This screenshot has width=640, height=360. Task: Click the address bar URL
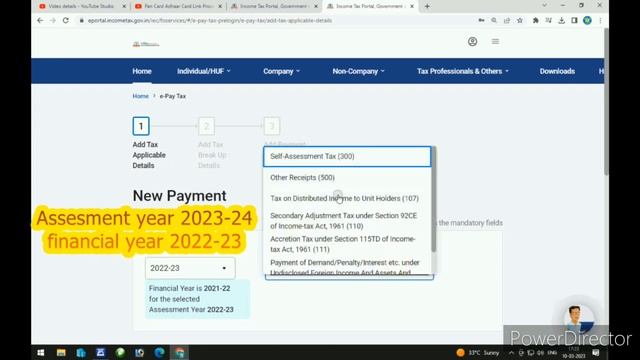(x=210, y=20)
